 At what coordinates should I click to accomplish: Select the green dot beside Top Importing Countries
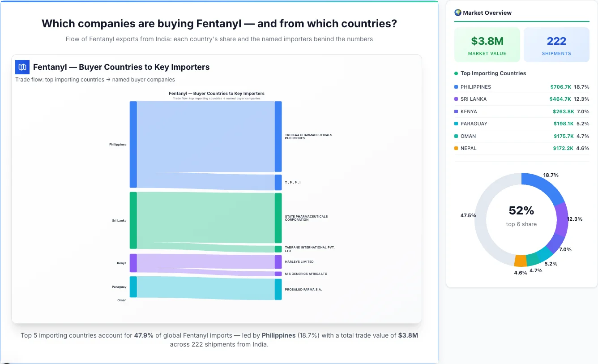[x=457, y=73]
